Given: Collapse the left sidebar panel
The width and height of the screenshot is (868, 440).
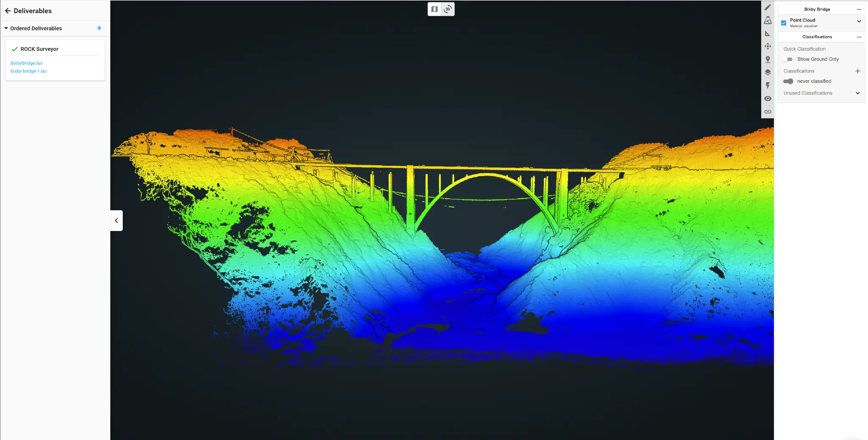Looking at the screenshot, I should [x=116, y=220].
